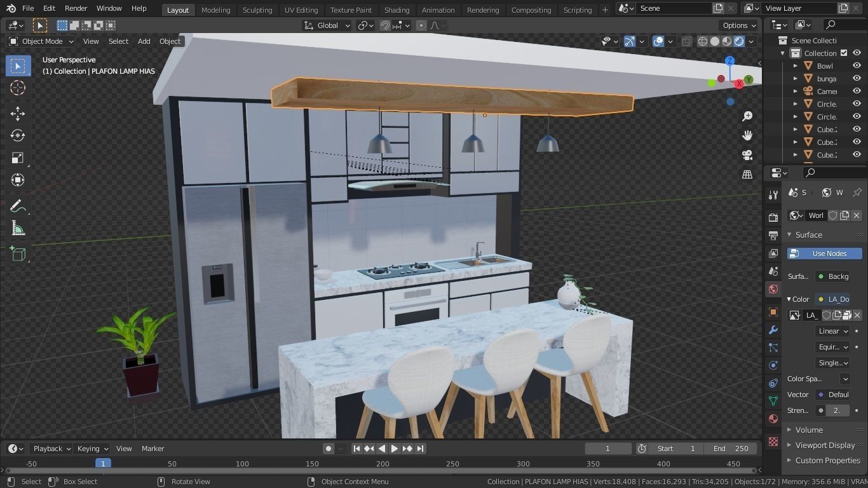Toggle camera view in viewport
This screenshot has height=488, width=868.
point(747,155)
